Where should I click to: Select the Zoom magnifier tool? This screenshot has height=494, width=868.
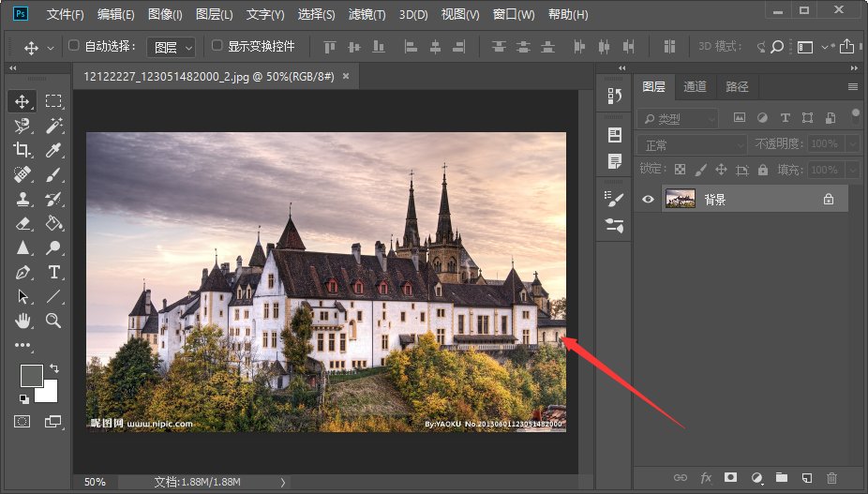point(53,321)
